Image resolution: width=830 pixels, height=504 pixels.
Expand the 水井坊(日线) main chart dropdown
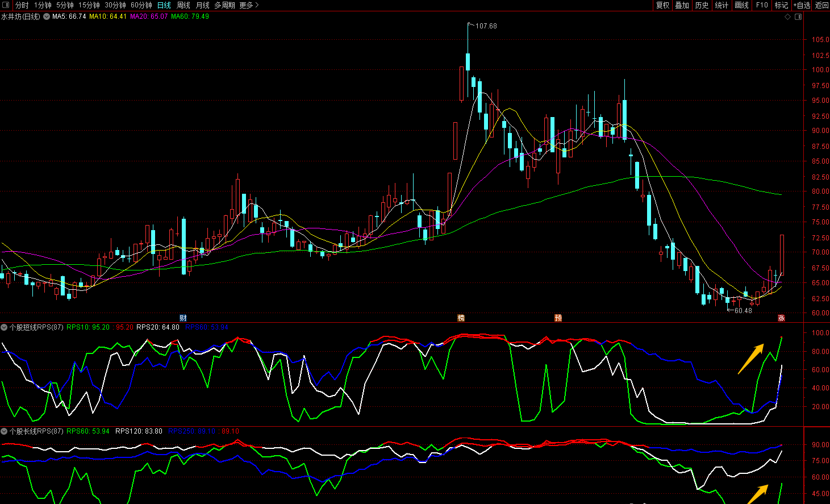click(47, 16)
